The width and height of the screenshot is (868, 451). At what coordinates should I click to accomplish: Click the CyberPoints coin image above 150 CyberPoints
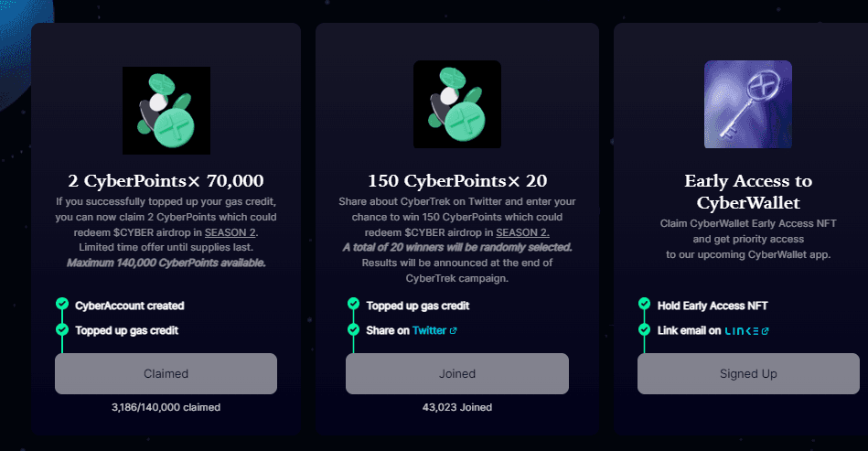click(456, 104)
